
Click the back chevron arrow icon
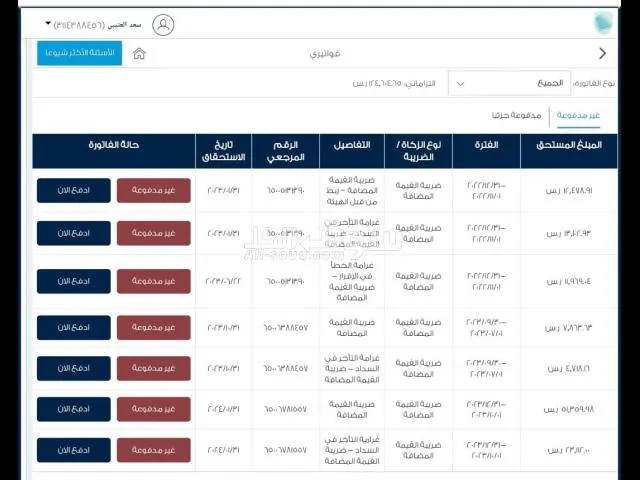[x=602, y=53]
